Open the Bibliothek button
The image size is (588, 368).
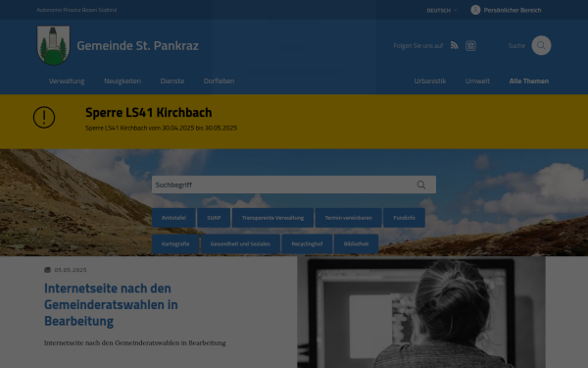356,244
